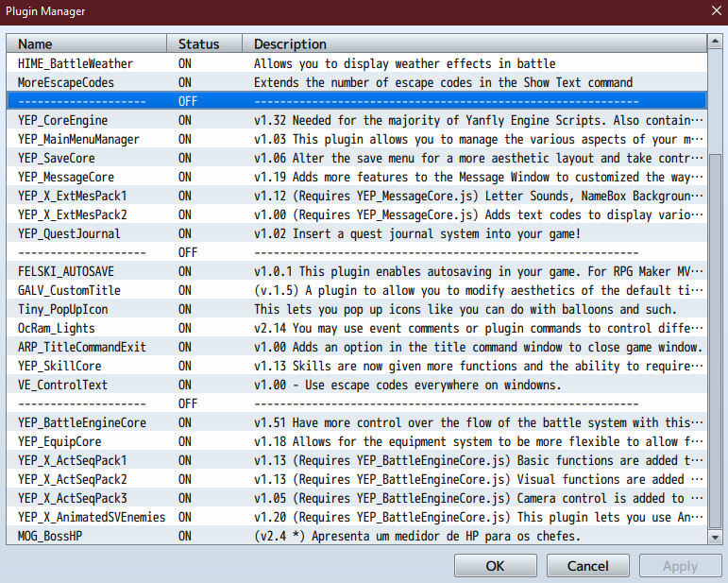Select the YEP_X_AnimatedSVEnemies plugin
The height and width of the screenshot is (583, 728).
coord(357,517)
